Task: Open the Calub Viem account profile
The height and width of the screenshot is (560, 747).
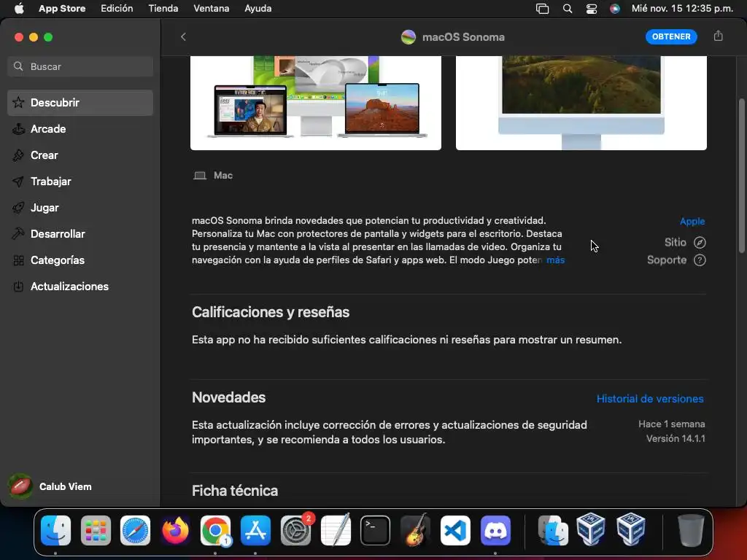Action: pos(50,486)
